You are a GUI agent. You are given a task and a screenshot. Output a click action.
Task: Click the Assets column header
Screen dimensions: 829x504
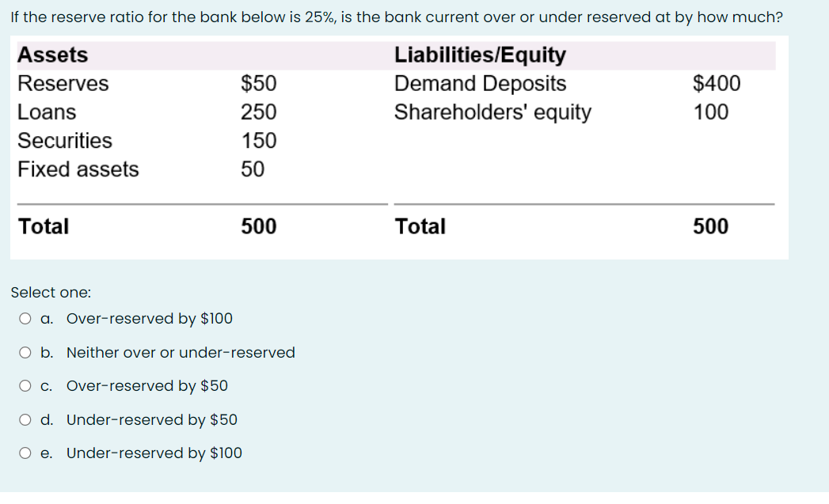pyautogui.click(x=51, y=55)
